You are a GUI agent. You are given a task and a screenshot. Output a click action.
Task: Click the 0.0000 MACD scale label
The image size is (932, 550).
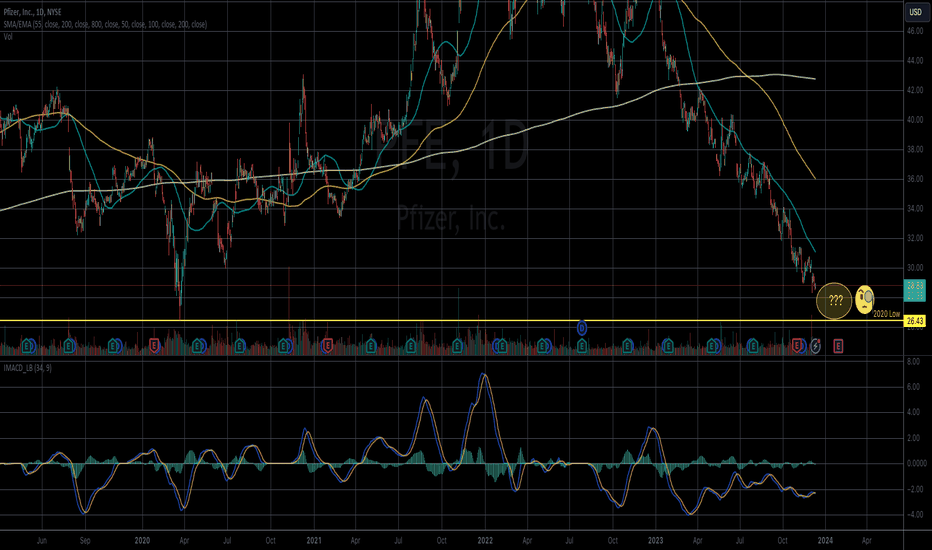917,463
